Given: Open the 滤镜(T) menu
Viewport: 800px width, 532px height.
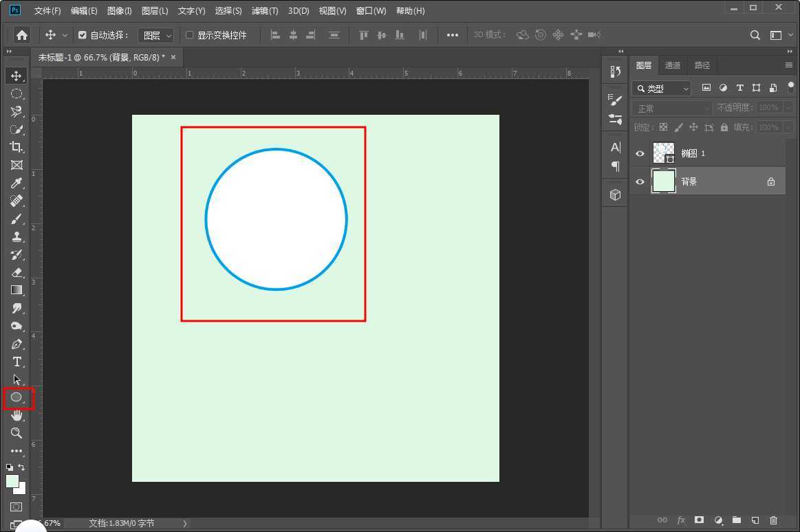Looking at the screenshot, I should coord(265,11).
